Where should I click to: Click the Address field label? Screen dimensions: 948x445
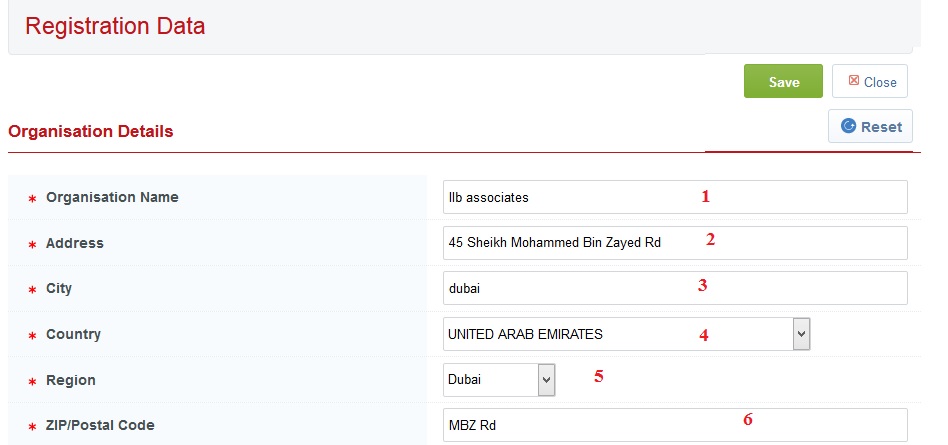pyautogui.click(x=74, y=243)
